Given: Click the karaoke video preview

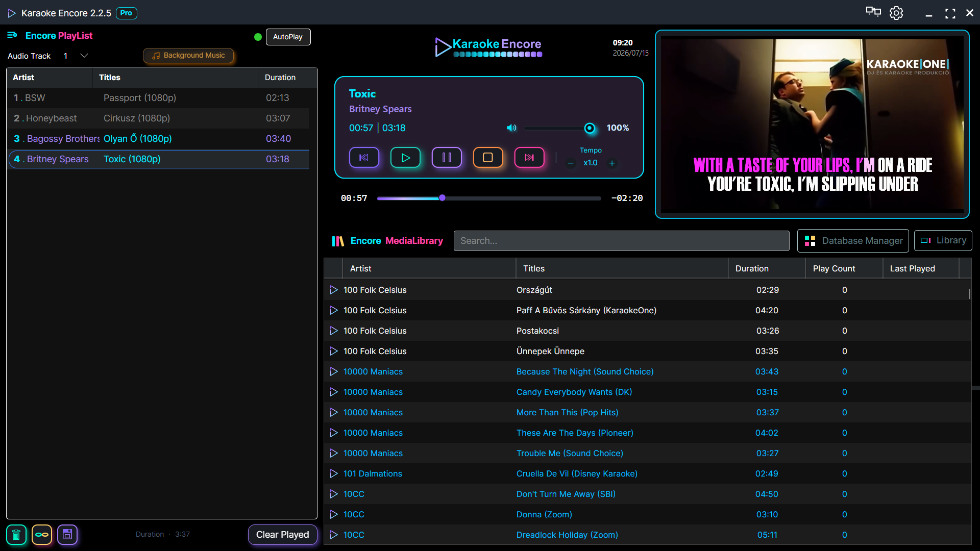Looking at the screenshot, I should pyautogui.click(x=812, y=124).
